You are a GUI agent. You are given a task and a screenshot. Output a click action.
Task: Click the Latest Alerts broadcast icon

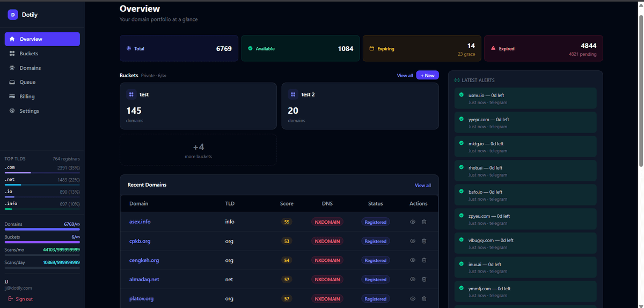coord(457,80)
